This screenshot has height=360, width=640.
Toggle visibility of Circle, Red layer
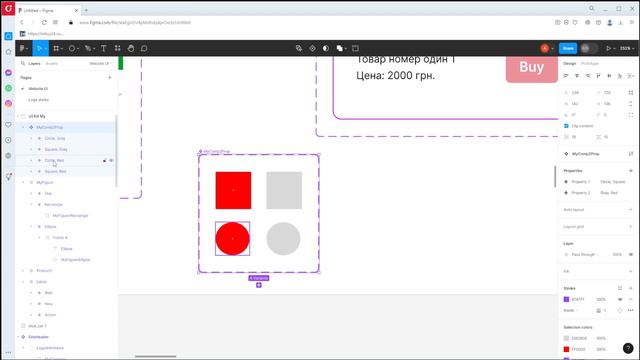click(x=111, y=160)
